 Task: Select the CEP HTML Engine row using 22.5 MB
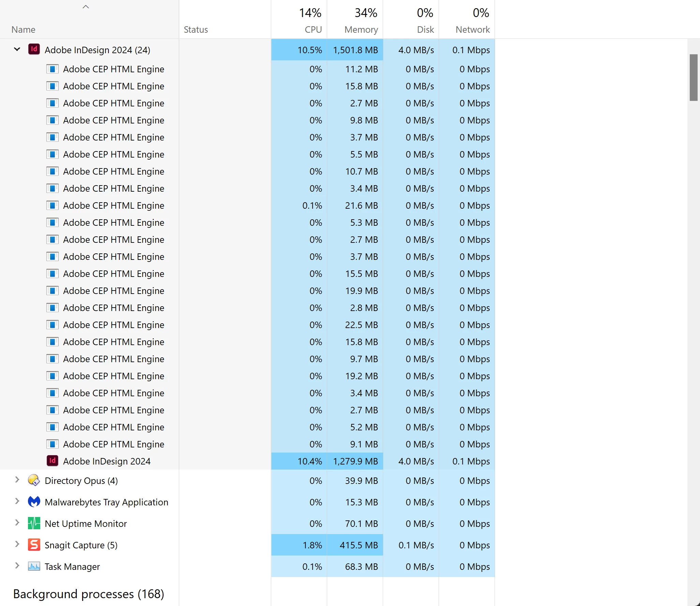(114, 325)
